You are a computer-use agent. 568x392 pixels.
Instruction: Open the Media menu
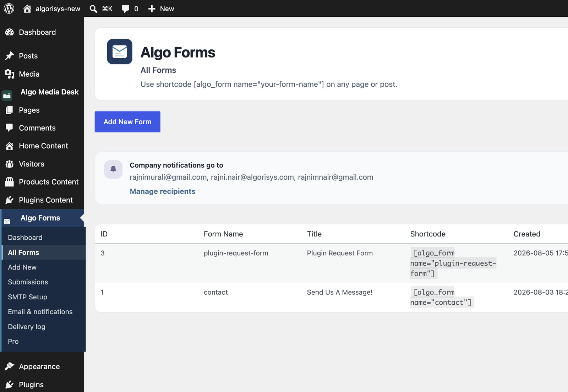pyautogui.click(x=29, y=74)
